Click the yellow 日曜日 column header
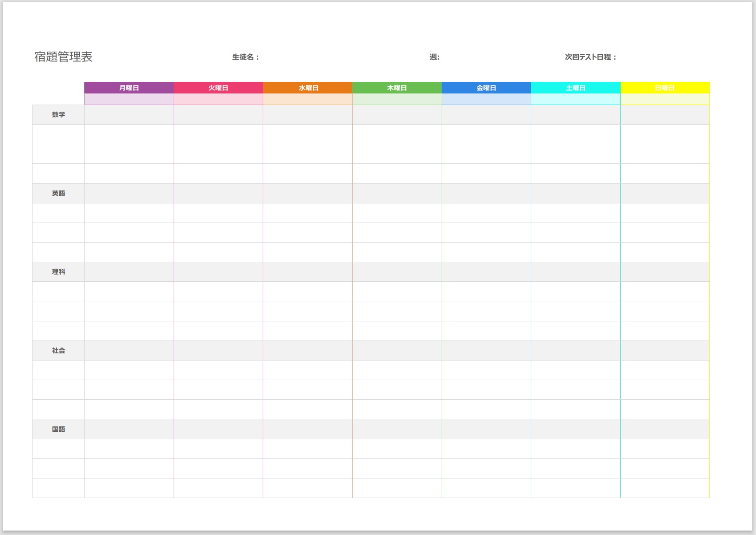This screenshot has height=535, width=756. pyautogui.click(x=665, y=88)
